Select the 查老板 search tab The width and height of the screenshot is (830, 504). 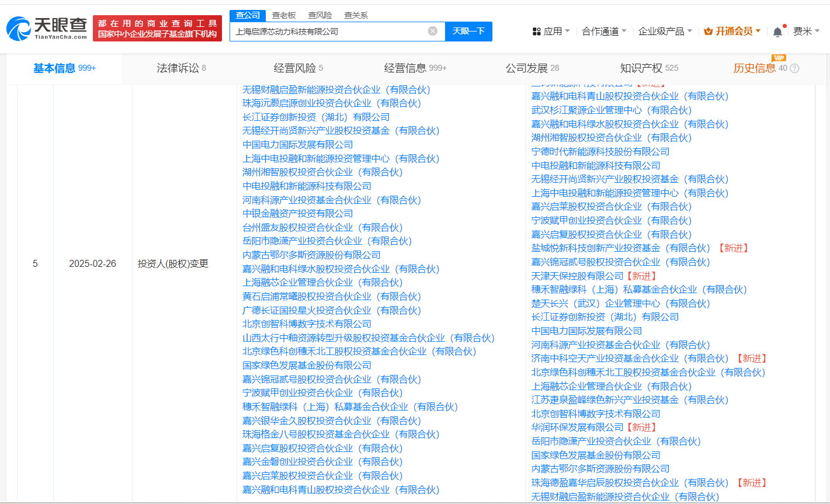284,15
